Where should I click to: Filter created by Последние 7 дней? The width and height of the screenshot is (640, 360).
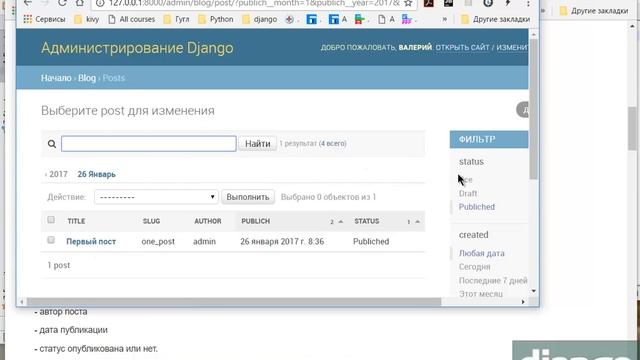[493, 280]
